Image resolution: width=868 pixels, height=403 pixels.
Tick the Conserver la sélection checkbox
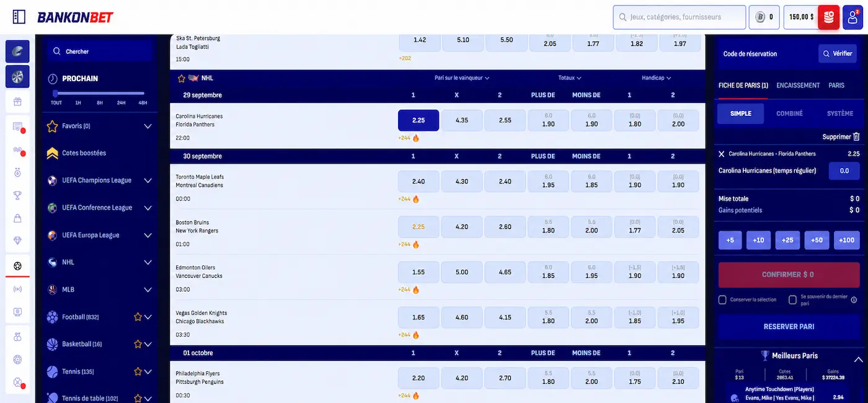722,300
